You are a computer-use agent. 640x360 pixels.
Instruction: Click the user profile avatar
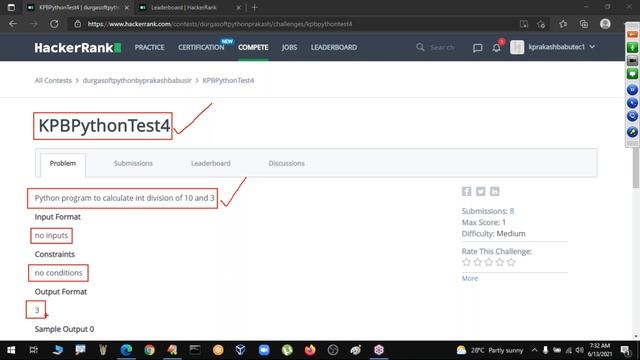coord(517,47)
